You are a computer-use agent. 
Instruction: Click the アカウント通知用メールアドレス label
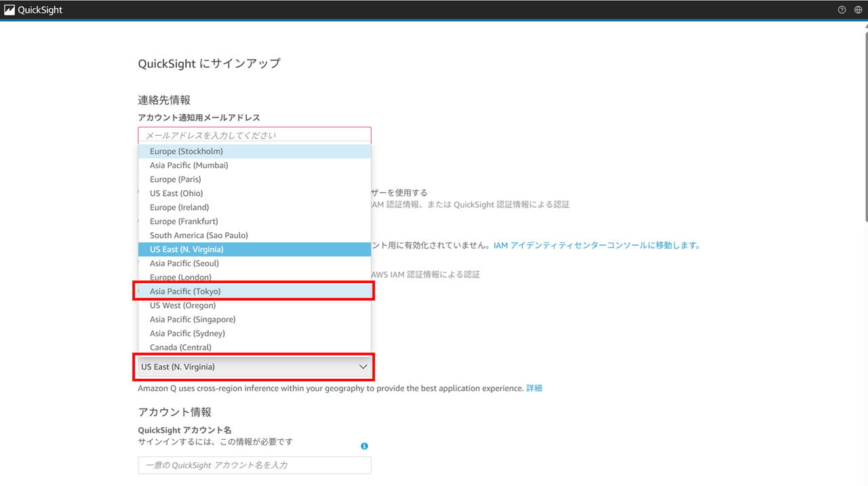tap(199, 118)
